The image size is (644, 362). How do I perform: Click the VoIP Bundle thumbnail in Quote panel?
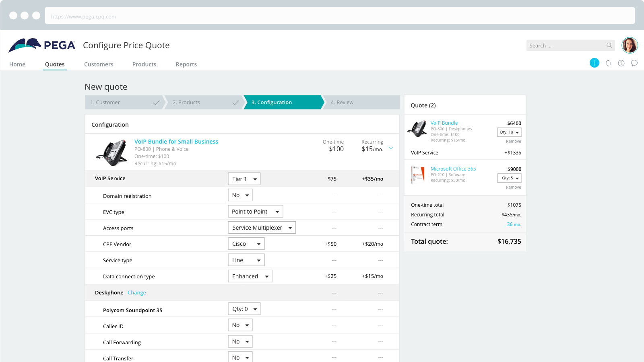tap(417, 129)
